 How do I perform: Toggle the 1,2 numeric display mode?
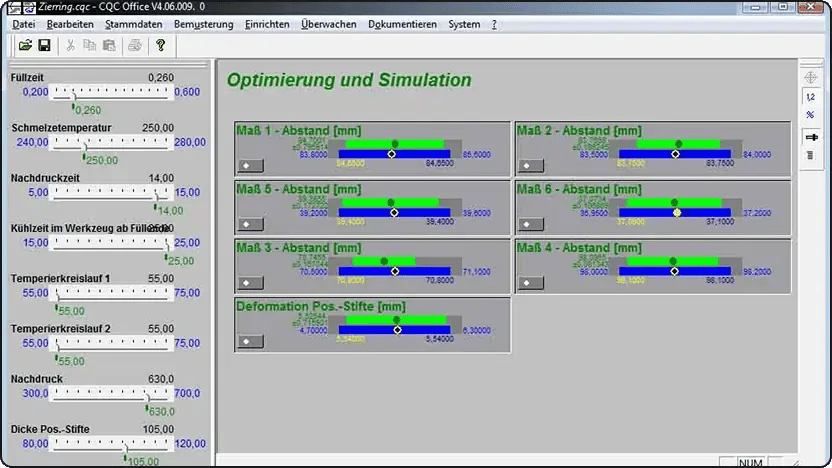click(810, 97)
